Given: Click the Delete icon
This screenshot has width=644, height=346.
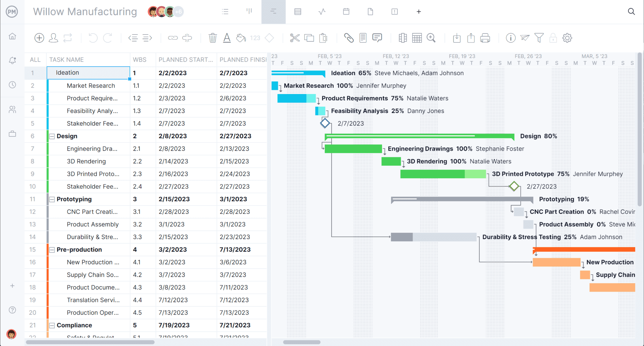Looking at the screenshot, I should [212, 38].
